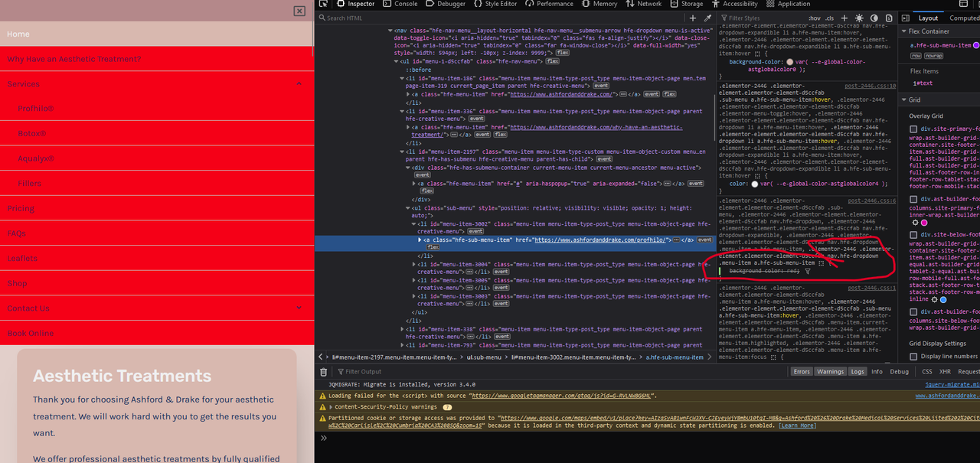The width and height of the screenshot is (980, 463).
Task: Enable Display line numbers checkbox
Action: (x=913, y=356)
